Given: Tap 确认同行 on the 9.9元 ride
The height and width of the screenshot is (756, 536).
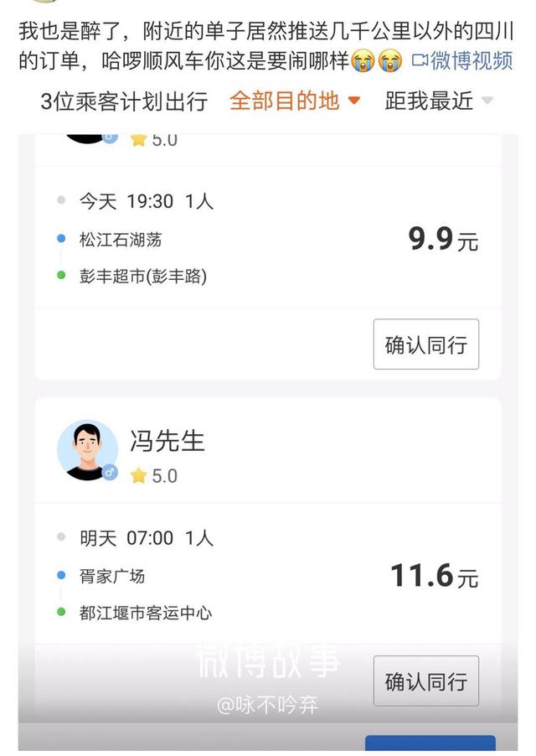Looking at the screenshot, I should (x=425, y=344).
